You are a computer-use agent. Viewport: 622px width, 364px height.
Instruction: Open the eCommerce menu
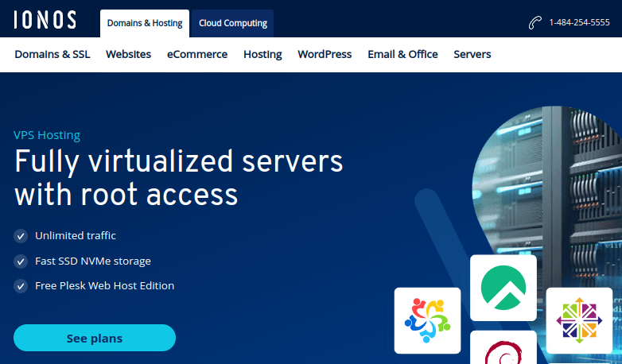(x=197, y=54)
